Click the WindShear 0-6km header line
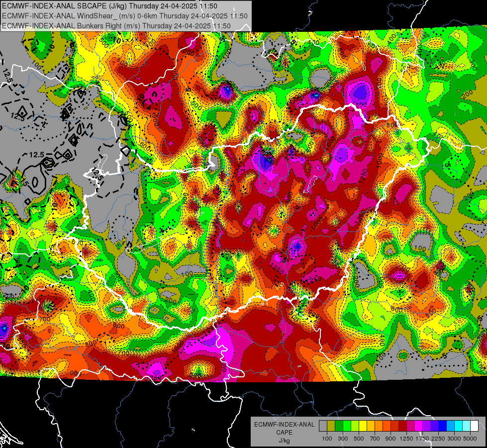This screenshot has width=487, height=448. tap(124, 16)
